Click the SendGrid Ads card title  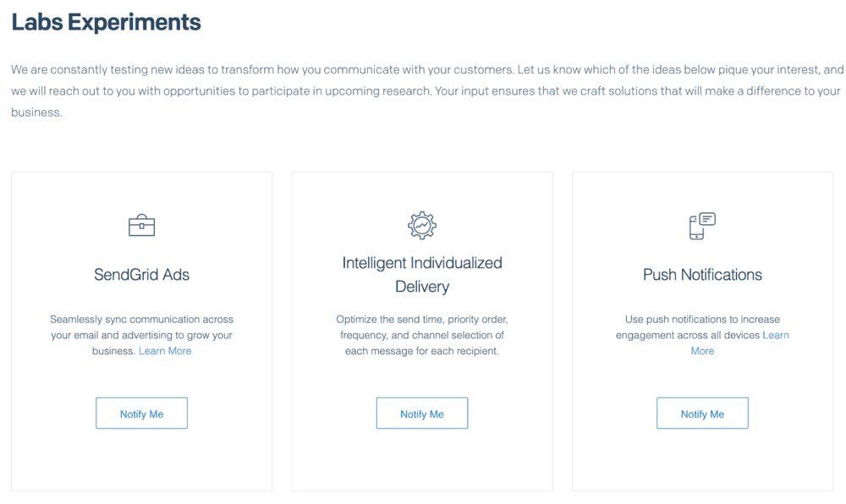point(141,275)
